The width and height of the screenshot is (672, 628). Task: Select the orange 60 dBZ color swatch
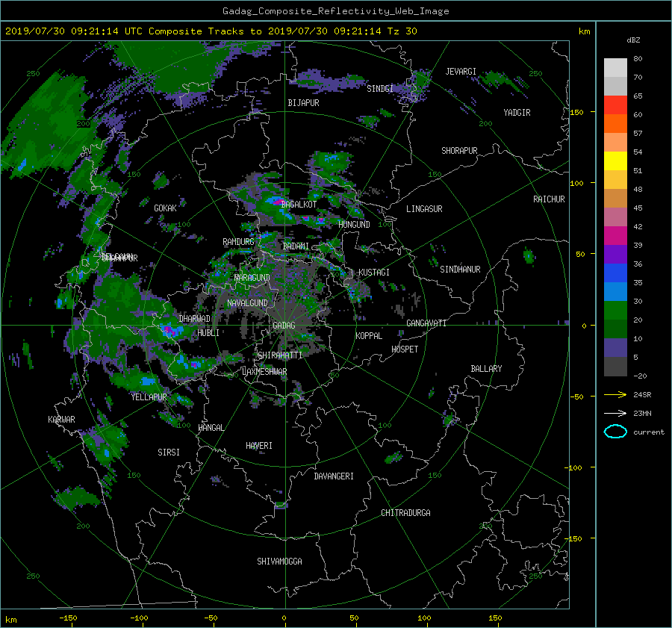click(615, 124)
